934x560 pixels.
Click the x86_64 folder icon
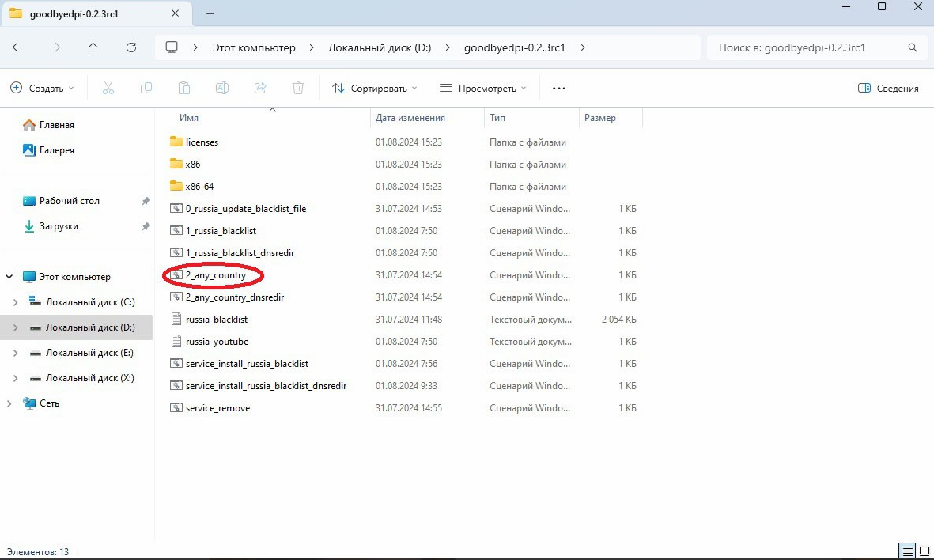176,186
